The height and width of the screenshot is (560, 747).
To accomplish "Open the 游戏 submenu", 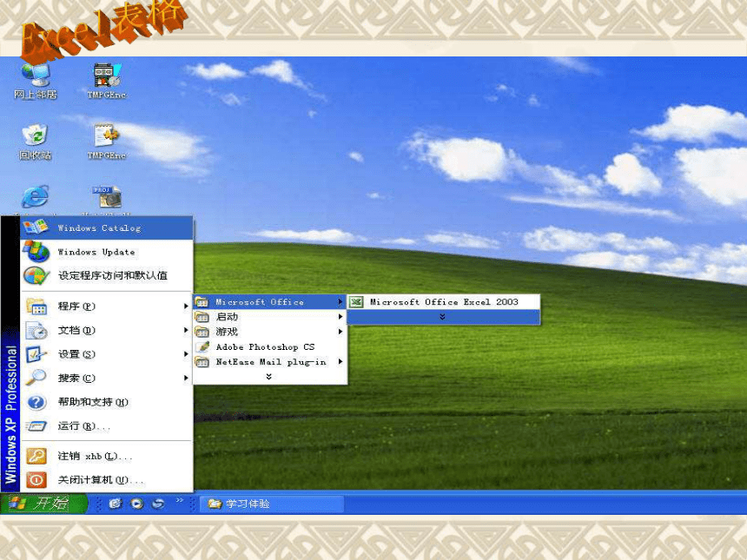I will [x=269, y=332].
